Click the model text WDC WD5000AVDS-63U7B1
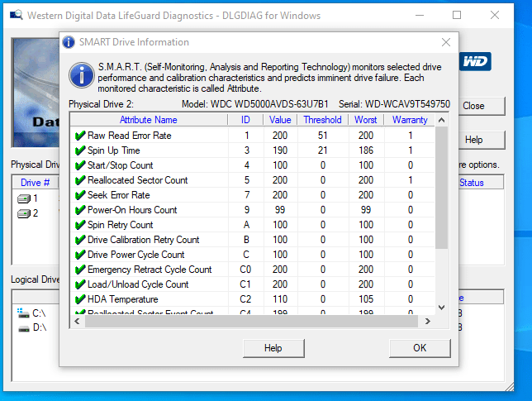 click(x=269, y=104)
